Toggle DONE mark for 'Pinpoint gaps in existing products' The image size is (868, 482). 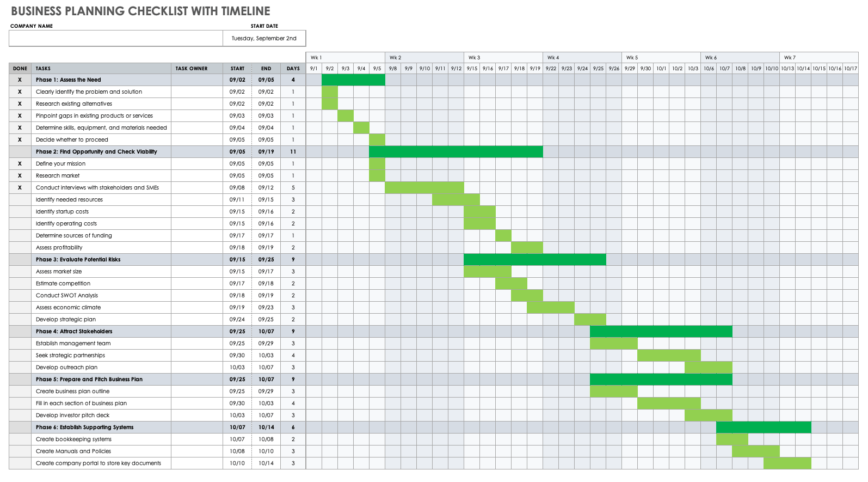tap(20, 116)
